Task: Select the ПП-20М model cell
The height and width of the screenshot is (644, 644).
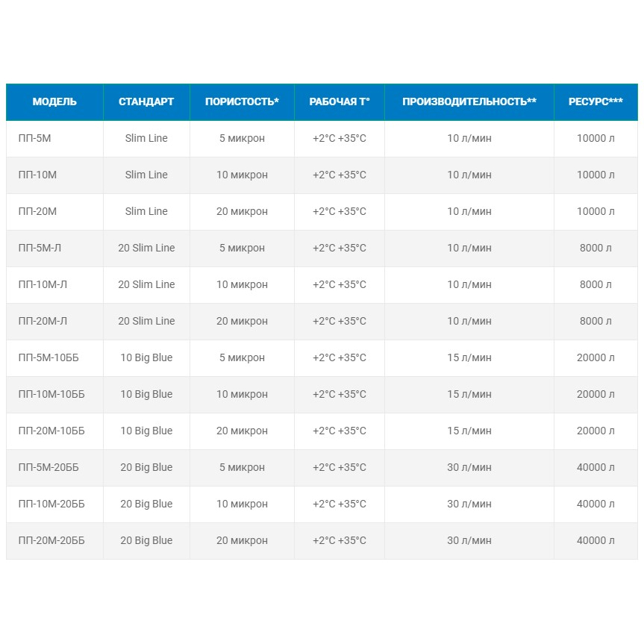Action: point(37,211)
